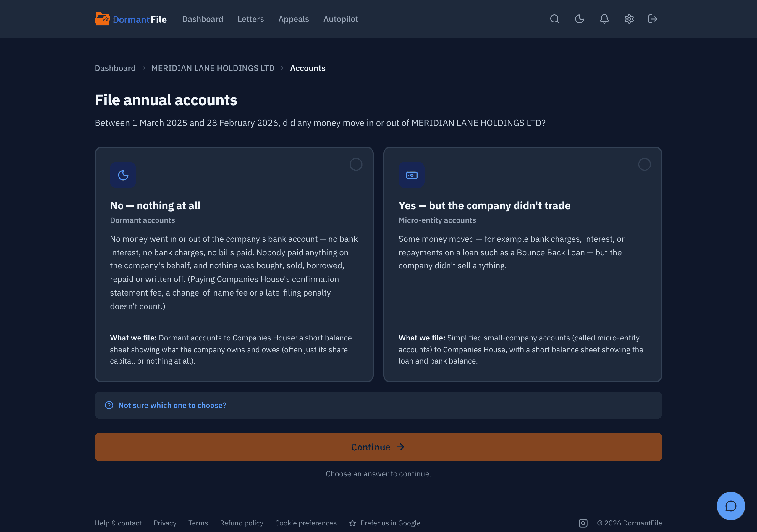This screenshot has height=532, width=757.
Task: Select the 'No — nothing at all' radio button
Action: coord(356,164)
